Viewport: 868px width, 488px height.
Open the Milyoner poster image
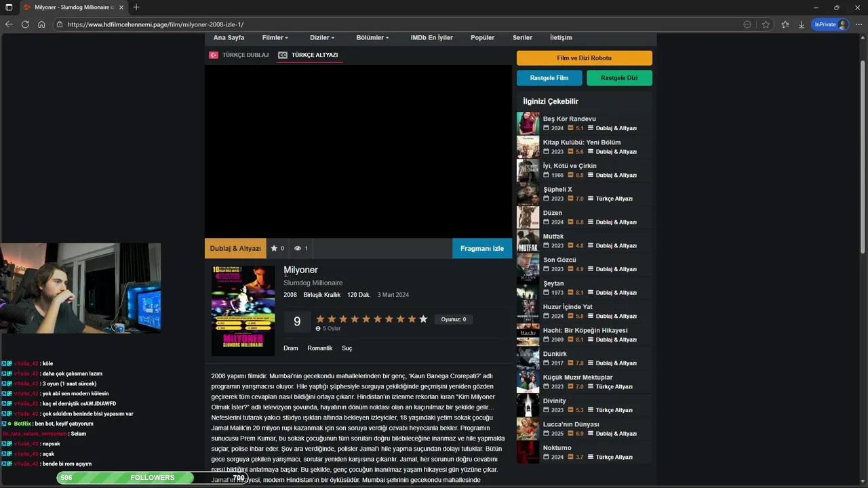243,310
